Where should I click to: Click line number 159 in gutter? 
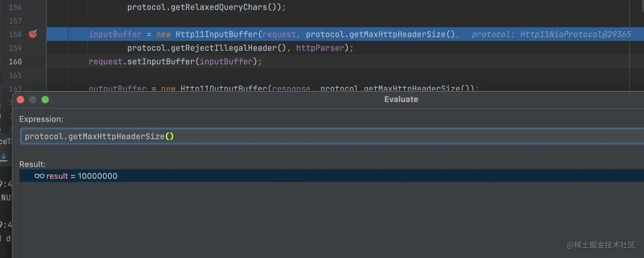[15, 48]
